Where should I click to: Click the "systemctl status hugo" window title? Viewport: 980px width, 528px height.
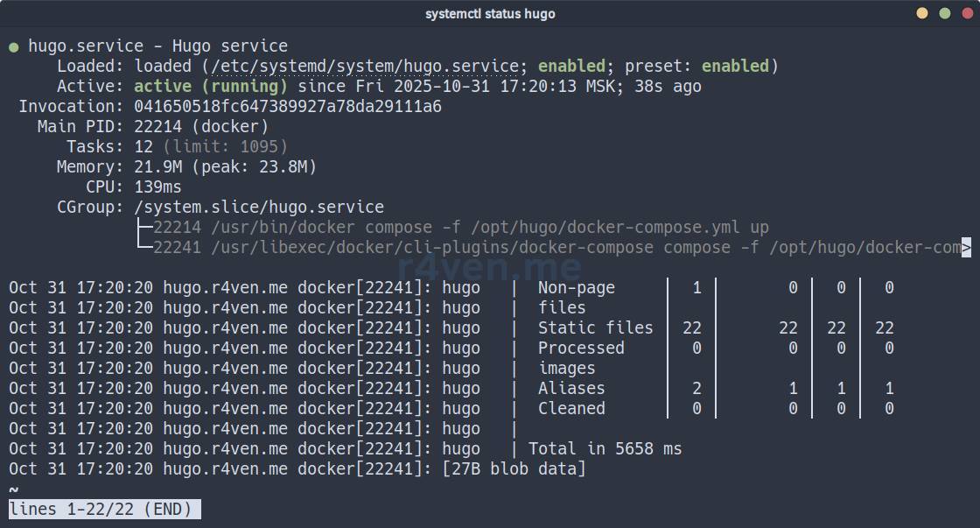(x=490, y=13)
